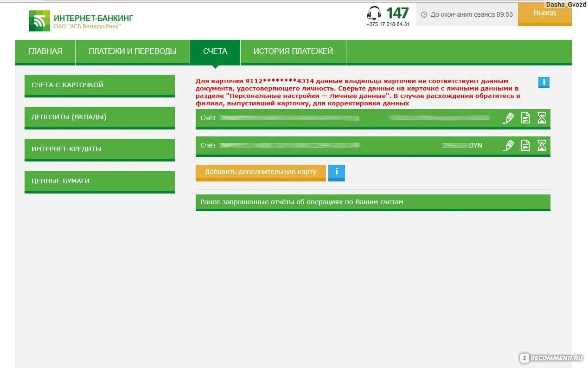Click the edit pencil icon in first account row
Screen dimensions: 588x368
click(509, 118)
